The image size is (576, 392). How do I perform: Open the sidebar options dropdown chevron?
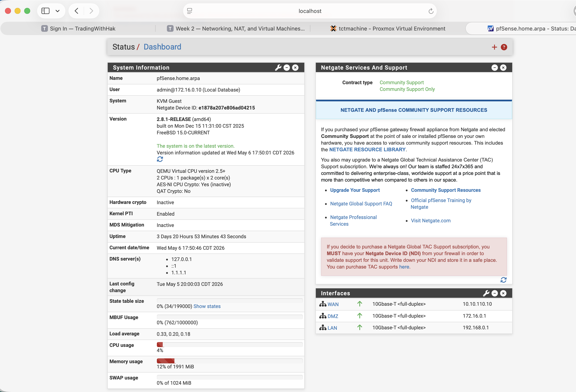(58, 11)
